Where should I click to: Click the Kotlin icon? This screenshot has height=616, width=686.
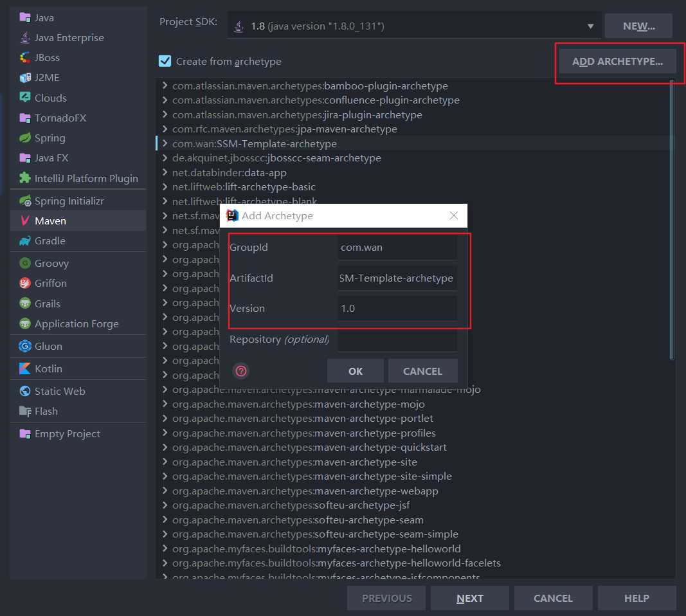click(25, 368)
